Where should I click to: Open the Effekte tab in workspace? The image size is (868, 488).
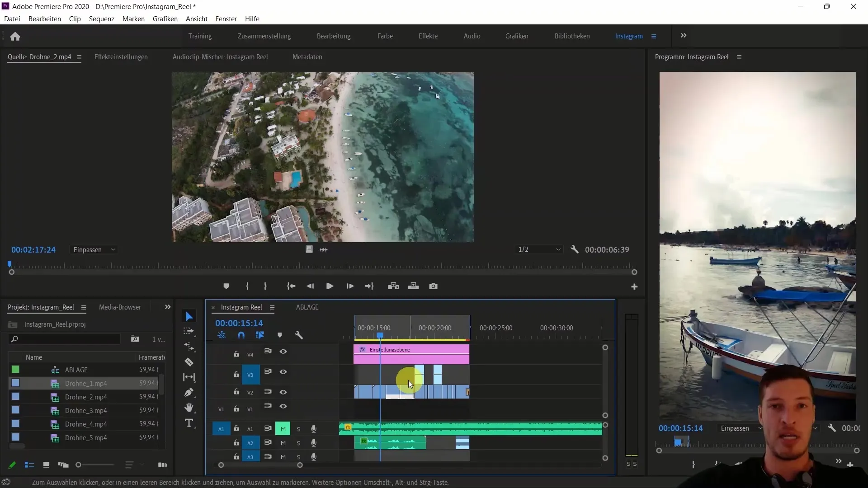click(428, 36)
